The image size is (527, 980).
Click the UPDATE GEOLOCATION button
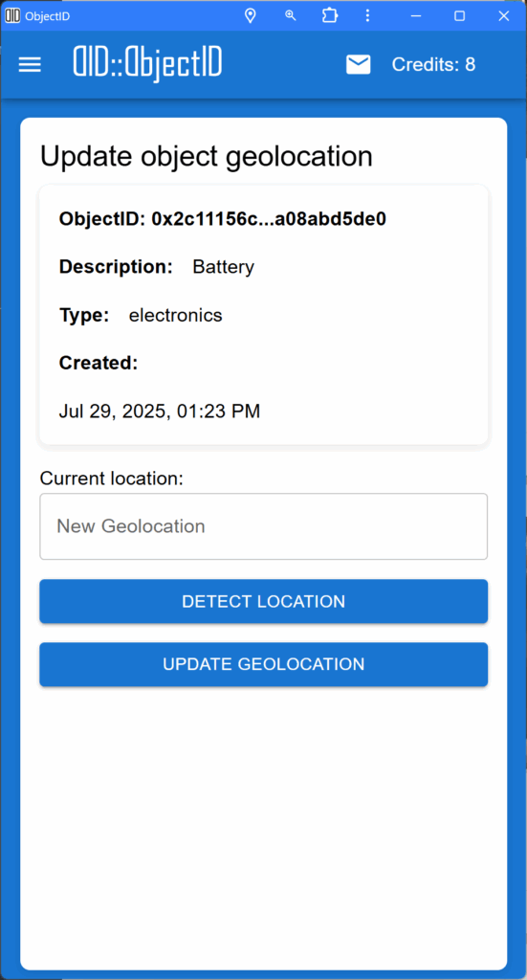coord(264,664)
